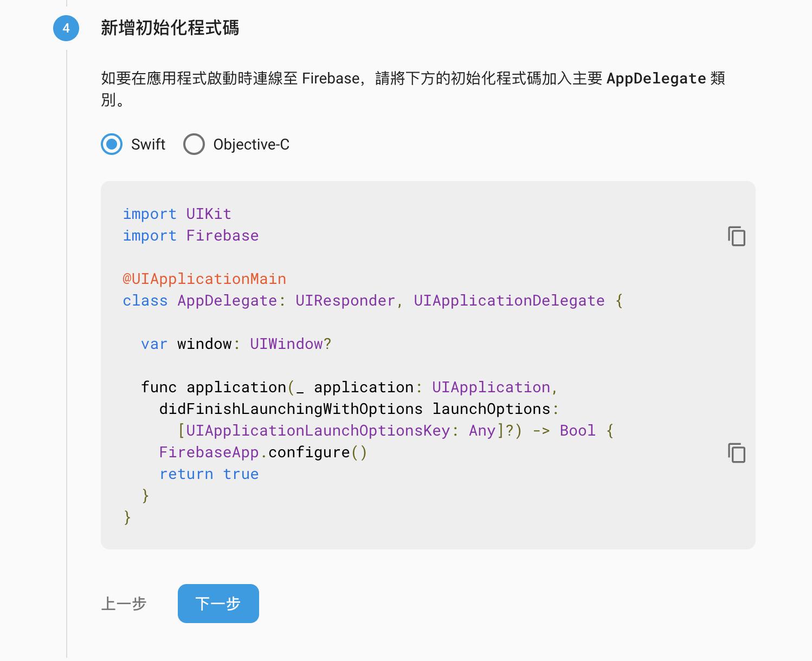Click the UIApplicationLaunchOptionsKey code line
This screenshot has width=812, height=661.
point(396,431)
